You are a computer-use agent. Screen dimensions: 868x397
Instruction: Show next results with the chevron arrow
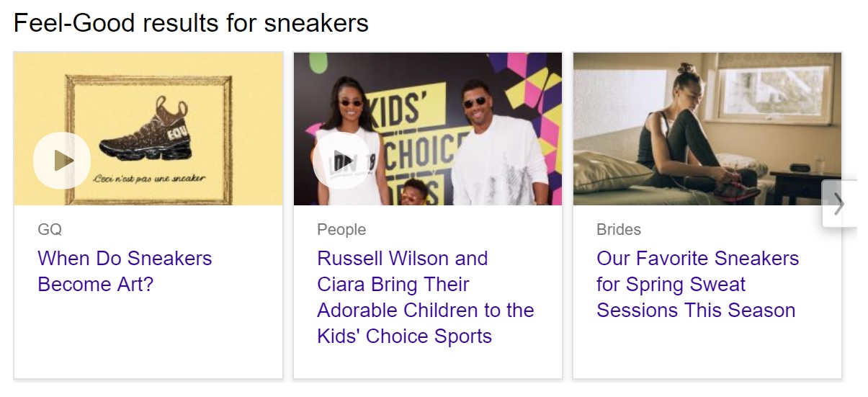pos(839,204)
